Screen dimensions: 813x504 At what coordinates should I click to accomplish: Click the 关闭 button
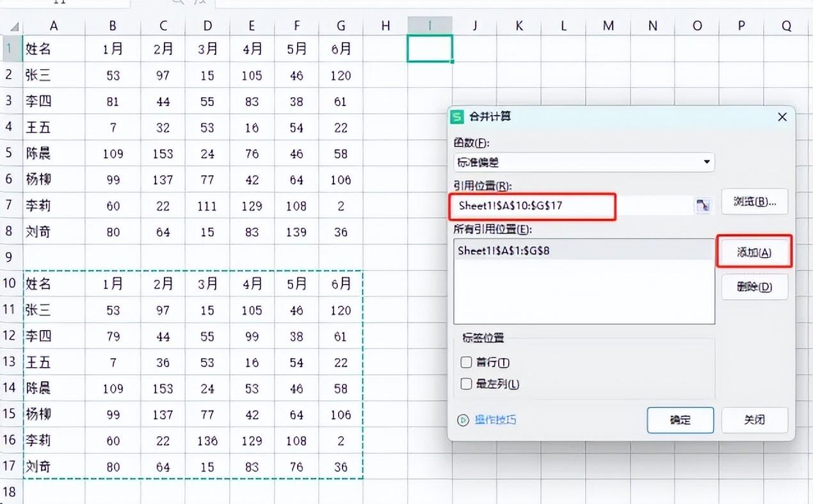pyautogui.click(x=755, y=420)
